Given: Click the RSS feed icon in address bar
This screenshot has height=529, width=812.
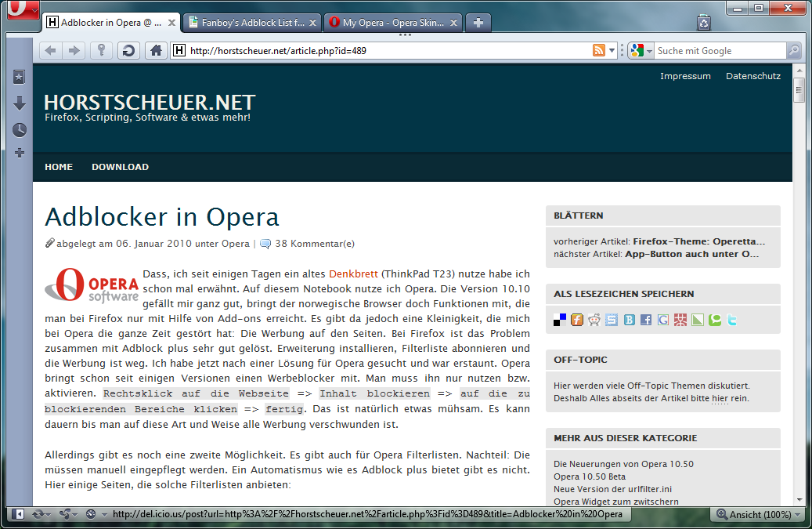Looking at the screenshot, I should (x=599, y=50).
